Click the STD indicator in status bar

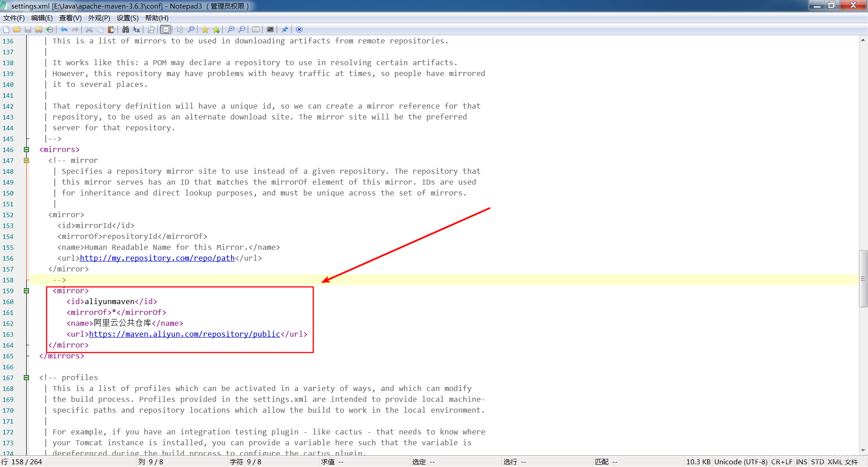(817, 462)
